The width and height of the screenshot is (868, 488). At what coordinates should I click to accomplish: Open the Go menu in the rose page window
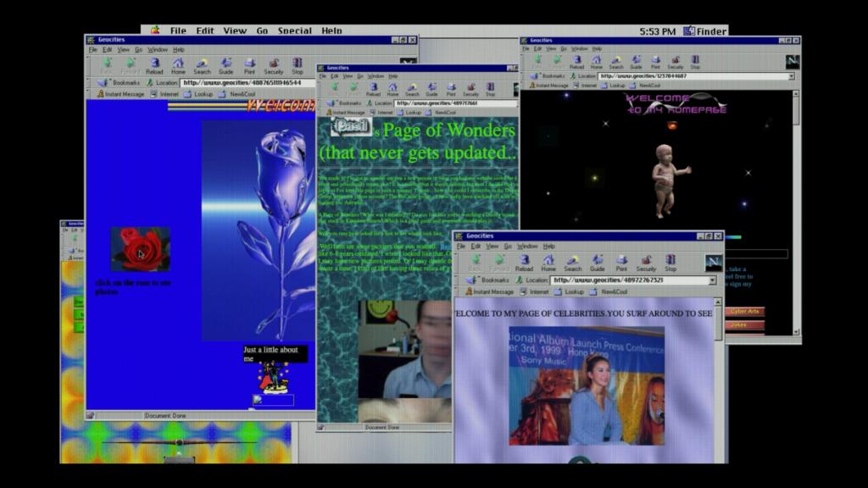(139, 49)
